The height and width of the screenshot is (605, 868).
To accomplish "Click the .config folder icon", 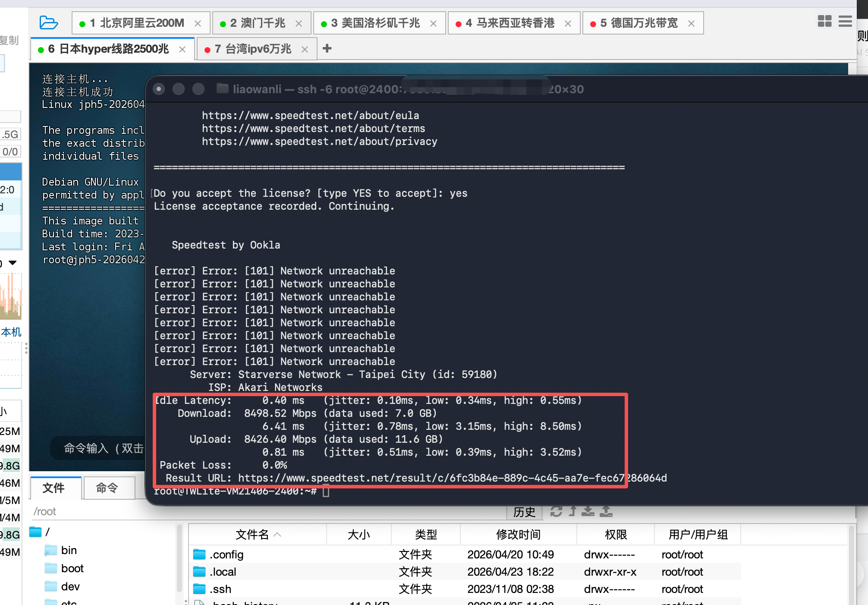I will (x=199, y=554).
